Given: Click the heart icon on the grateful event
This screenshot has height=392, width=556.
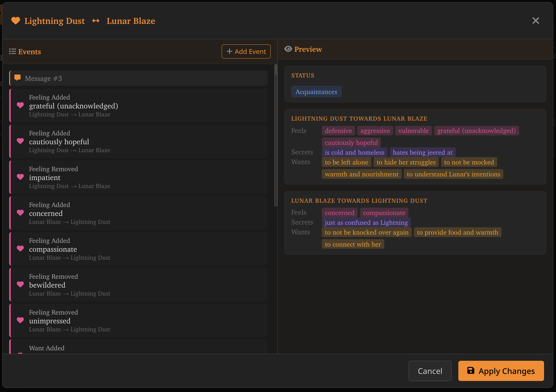Looking at the screenshot, I should 21,105.
